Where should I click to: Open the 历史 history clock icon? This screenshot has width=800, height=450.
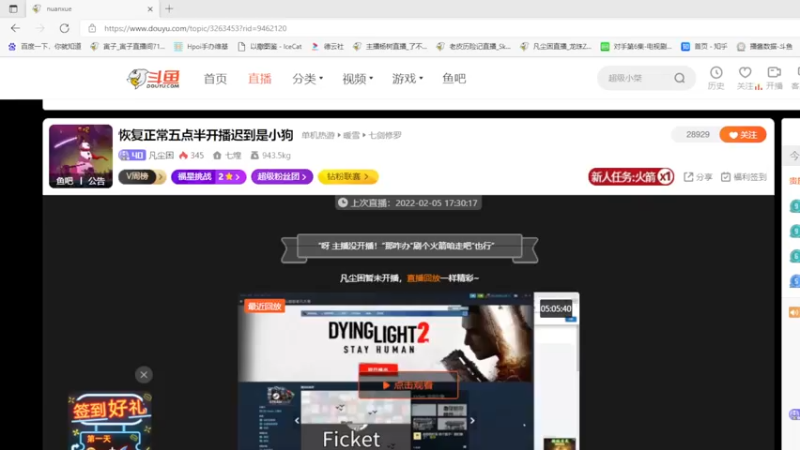point(716,78)
